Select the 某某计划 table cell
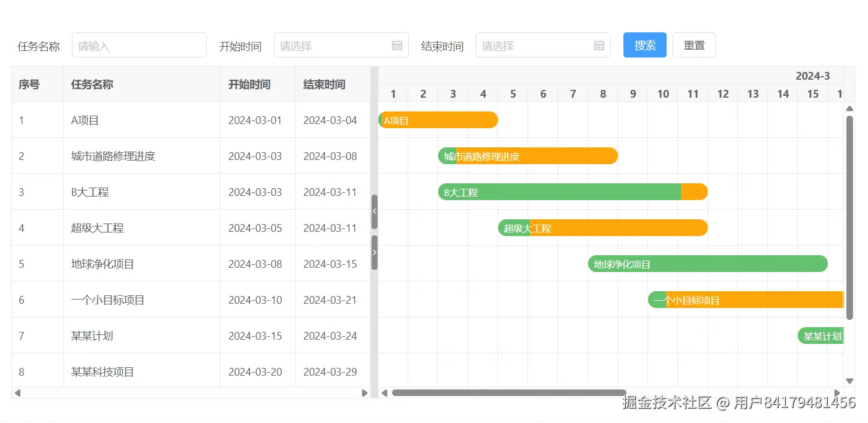 pos(142,336)
